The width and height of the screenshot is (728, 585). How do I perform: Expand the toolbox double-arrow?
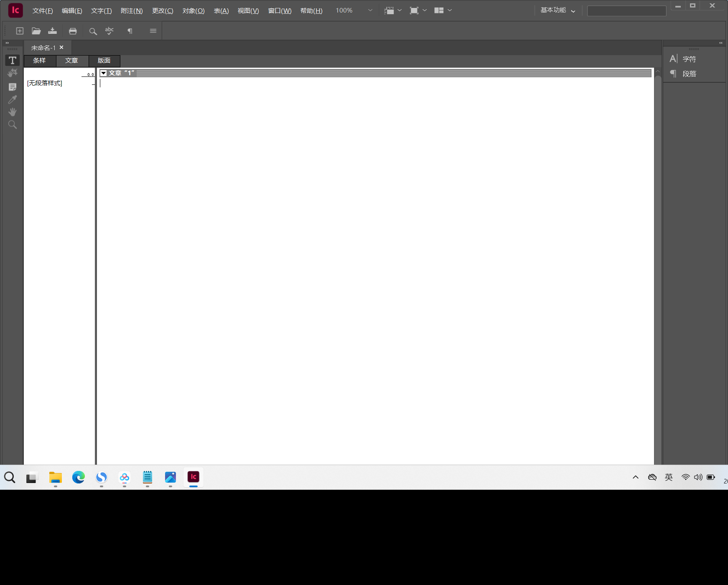(7, 43)
